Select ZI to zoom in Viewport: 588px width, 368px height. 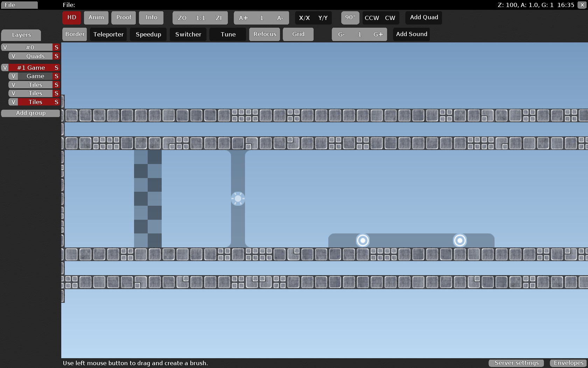pos(219,18)
